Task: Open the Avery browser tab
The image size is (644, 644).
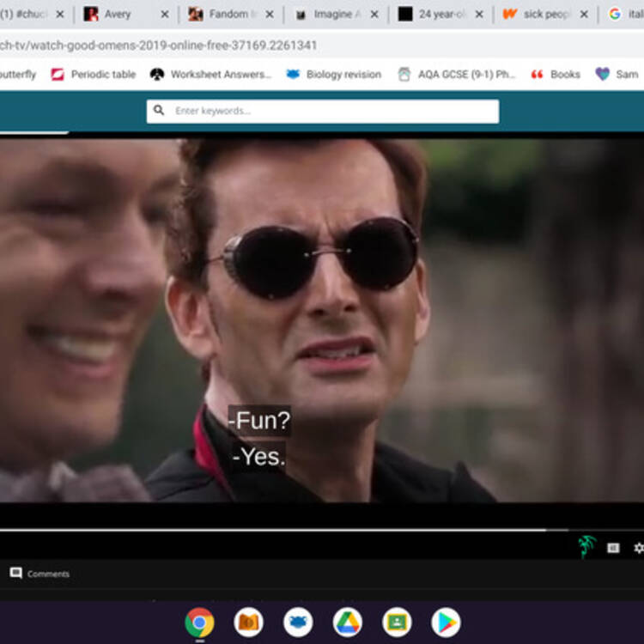Action: click(125, 15)
